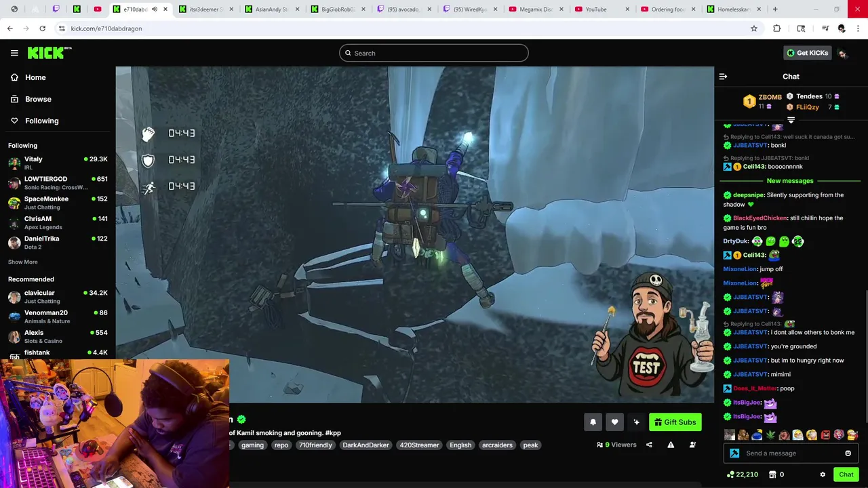
Task: Open Alexis recommended channel
Action: point(58,336)
